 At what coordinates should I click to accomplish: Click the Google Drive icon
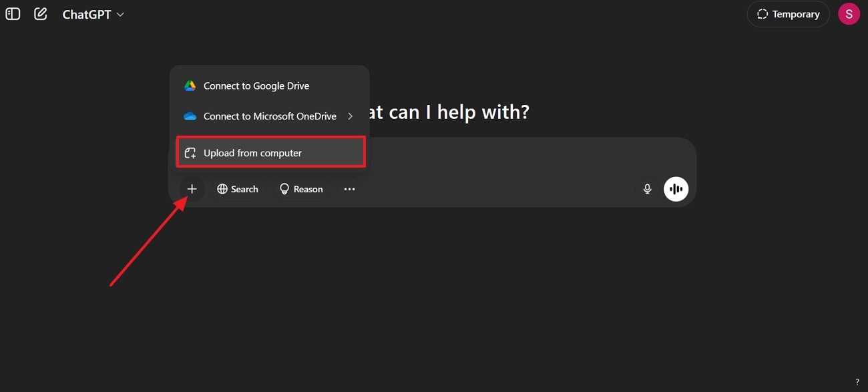pyautogui.click(x=190, y=85)
